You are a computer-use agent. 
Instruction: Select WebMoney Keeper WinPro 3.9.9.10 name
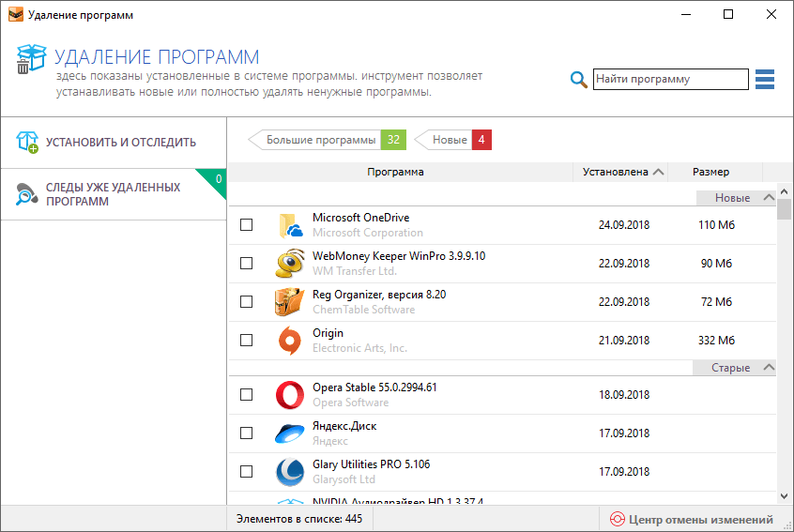pos(399,256)
